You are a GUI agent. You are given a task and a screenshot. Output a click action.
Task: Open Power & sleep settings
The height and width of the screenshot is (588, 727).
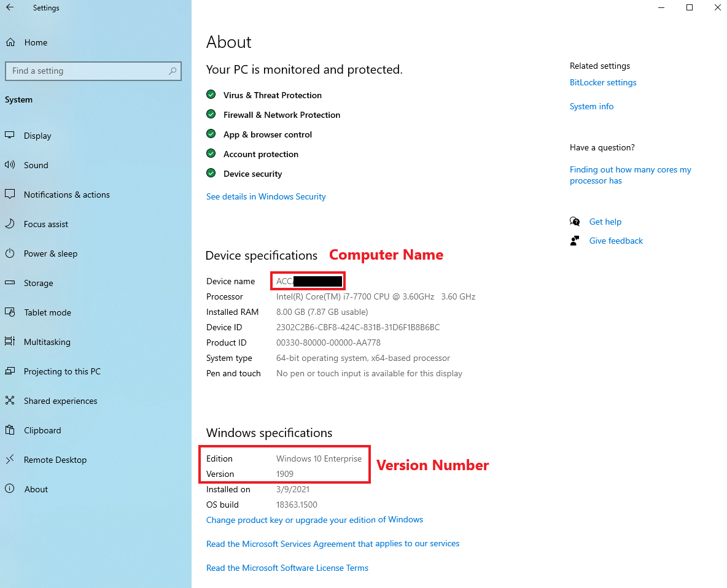(50, 253)
